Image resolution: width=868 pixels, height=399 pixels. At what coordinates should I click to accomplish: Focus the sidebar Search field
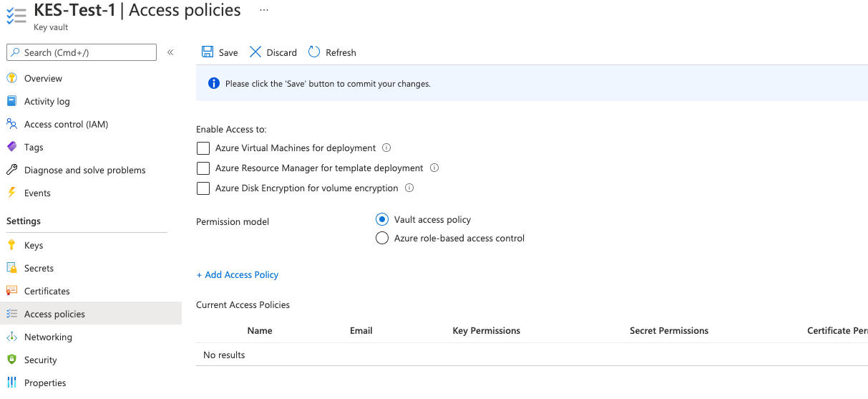pos(86,52)
